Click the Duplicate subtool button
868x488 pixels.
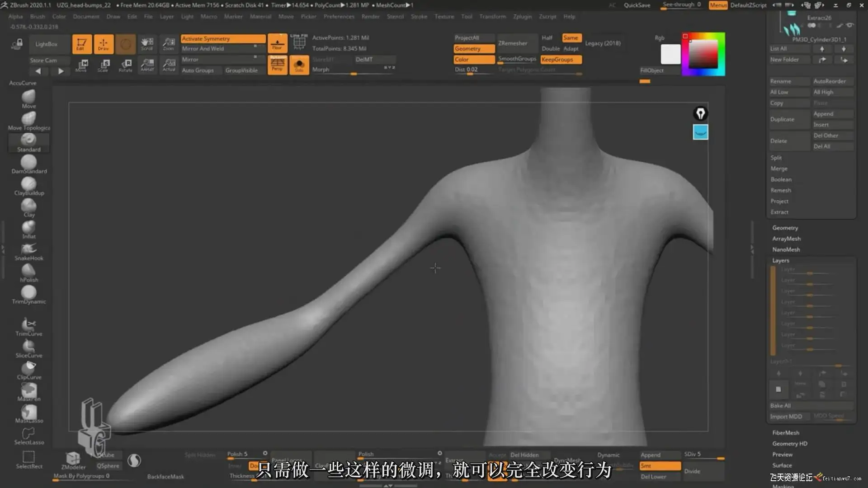click(783, 119)
